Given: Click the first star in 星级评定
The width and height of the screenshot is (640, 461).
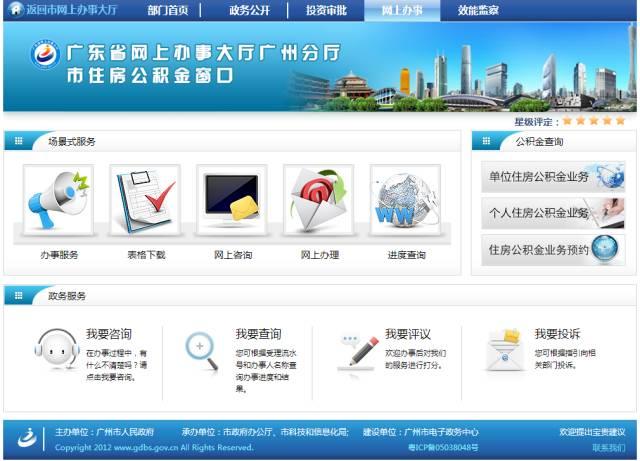Looking at the screenshot, I should click(567, 120).
